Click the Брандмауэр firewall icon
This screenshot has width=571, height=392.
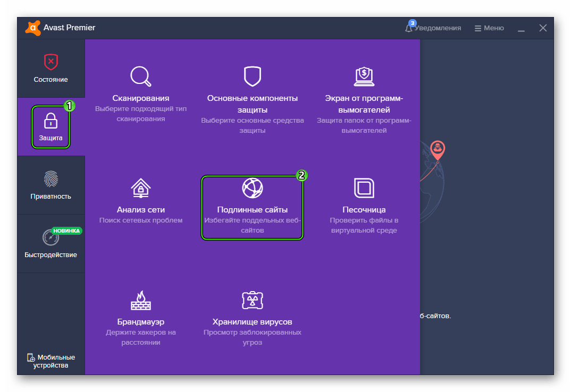[141, 300]
